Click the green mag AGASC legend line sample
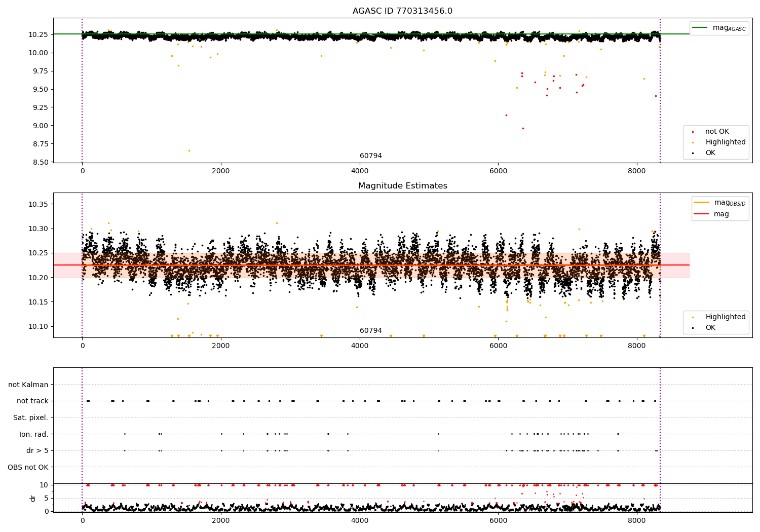The height and width of the screenshot is (532, 760). click(700, 28)
